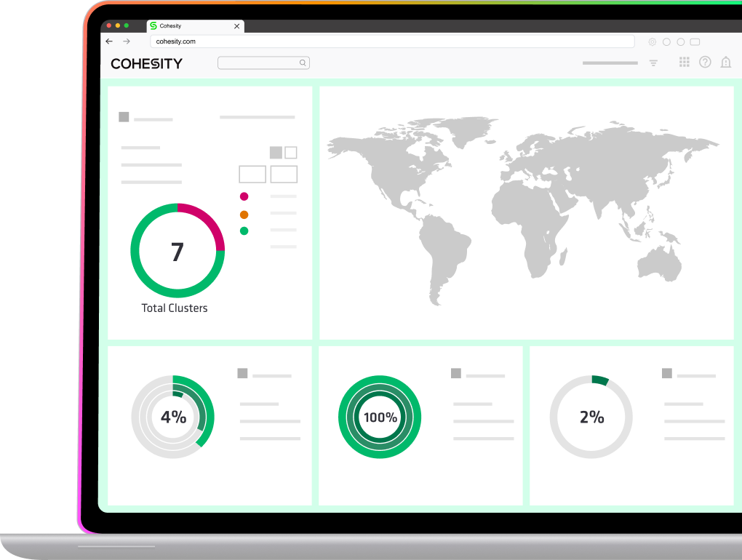Click the world map panel

click(x=526, y=211)
